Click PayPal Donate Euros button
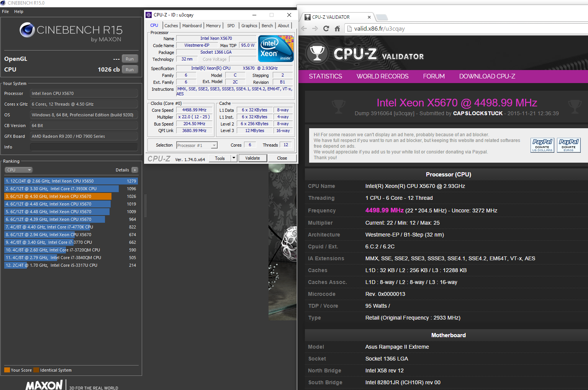Screen dimensions: 588x390 [568, 145]
